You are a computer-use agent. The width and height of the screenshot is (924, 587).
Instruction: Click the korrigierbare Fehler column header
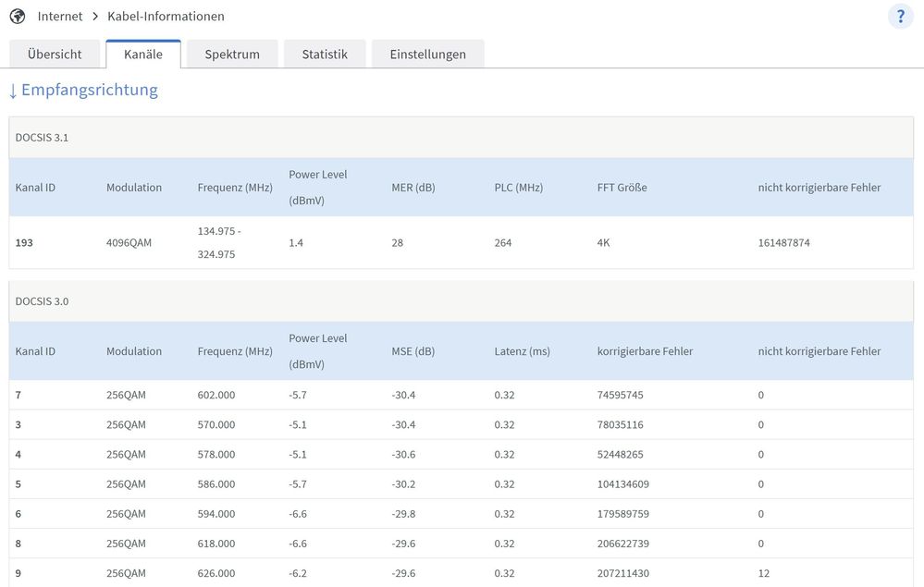[x=645, y=351]
